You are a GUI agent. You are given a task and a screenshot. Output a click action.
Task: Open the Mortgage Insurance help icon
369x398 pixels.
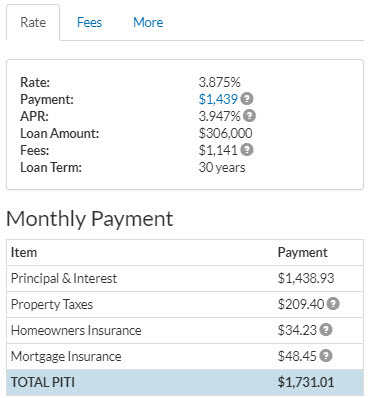[326, 356]
